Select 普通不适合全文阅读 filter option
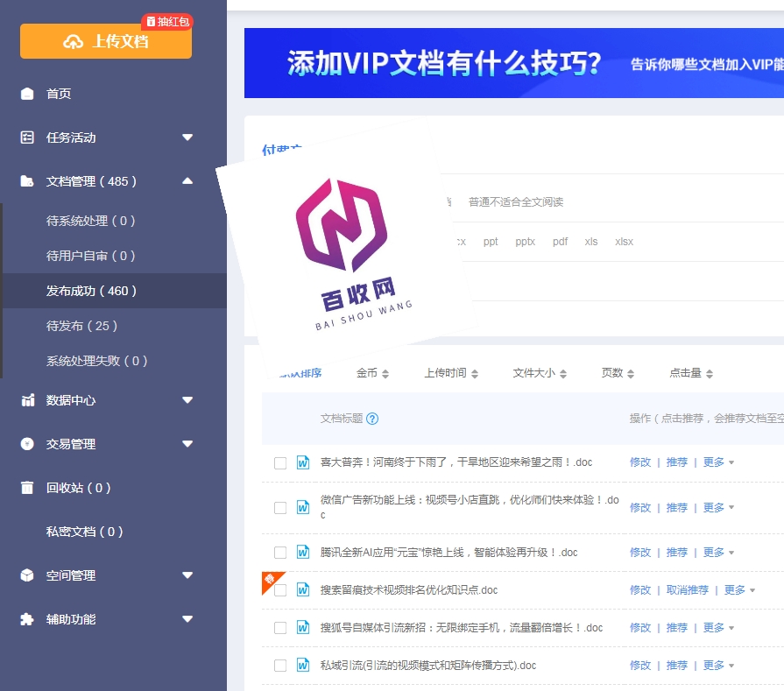 tap(515, 201)
